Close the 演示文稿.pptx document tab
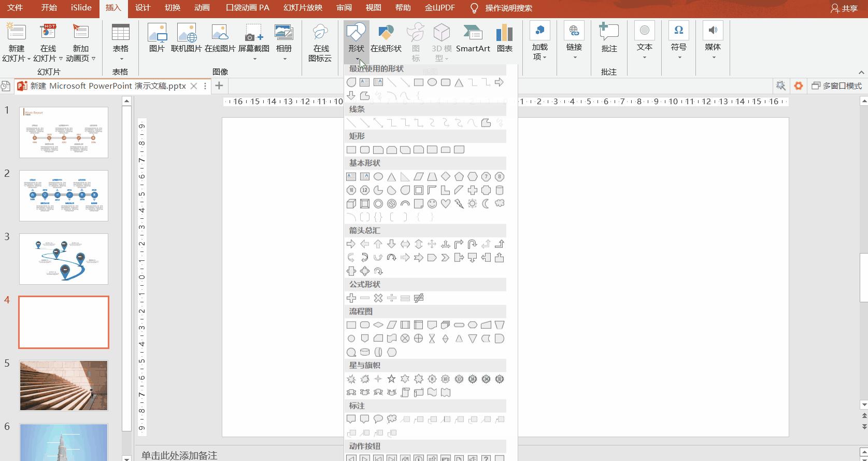The image size is (868, 461). (x=194, y=86)
